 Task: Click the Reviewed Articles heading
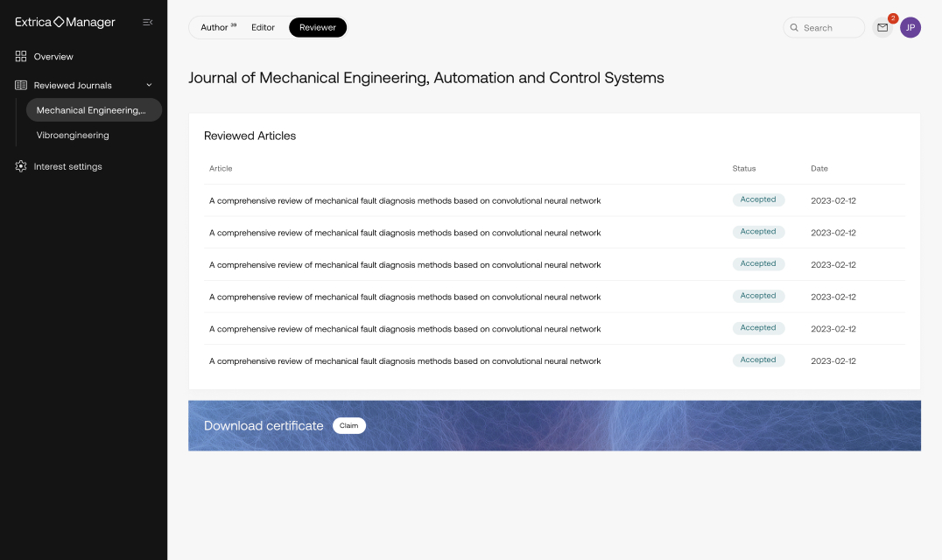tap(250, 136)
